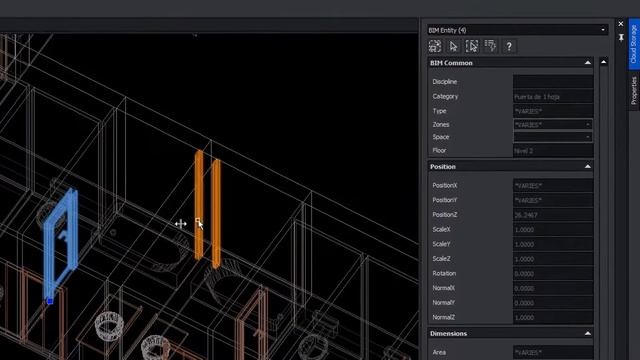Click the 'Discipline' property label
640x360 pixels.
click(444, 82)
